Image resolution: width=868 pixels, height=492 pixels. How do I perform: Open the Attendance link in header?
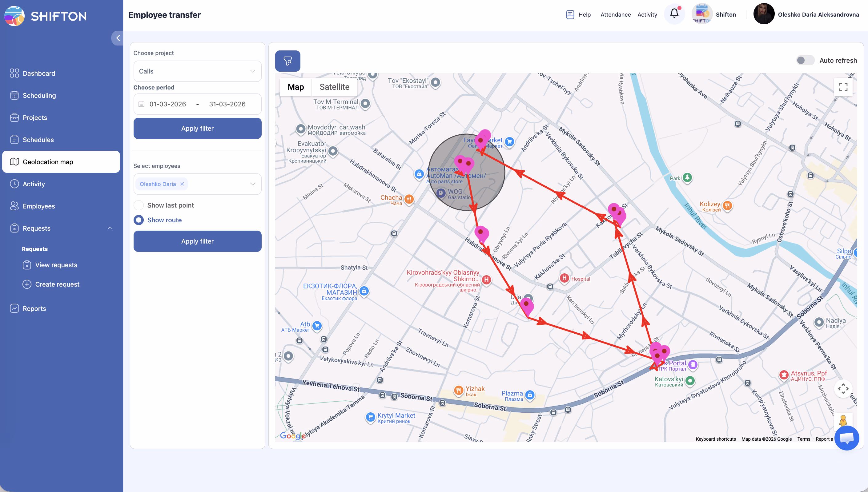click(x=615, y=14)
